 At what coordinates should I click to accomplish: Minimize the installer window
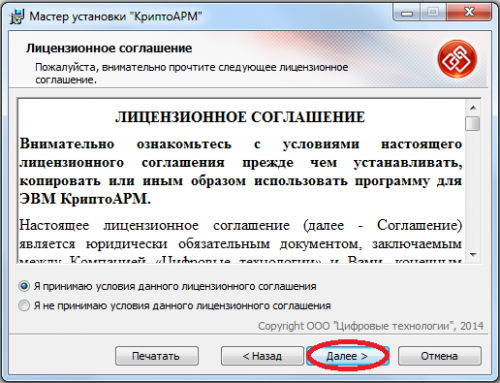click(406, 13)
